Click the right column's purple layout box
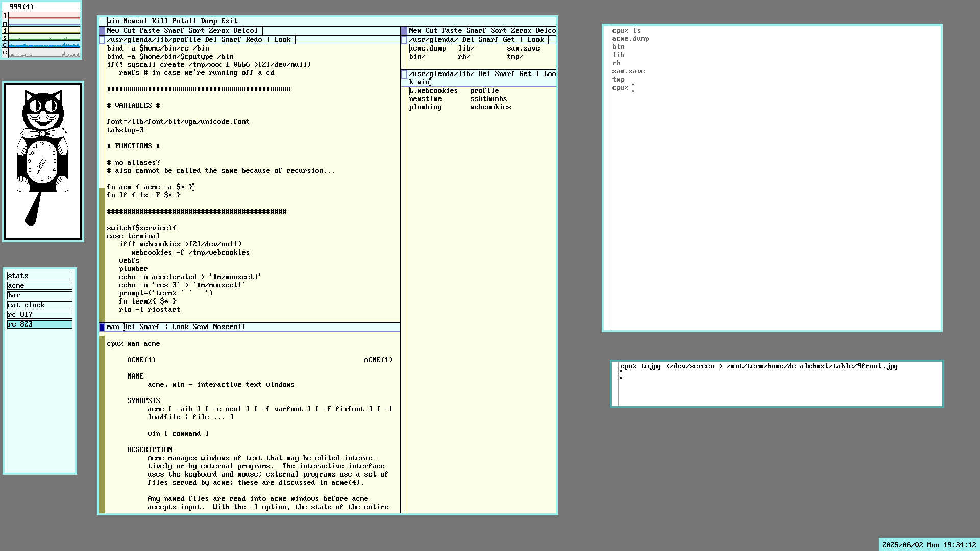 [404, 31]
